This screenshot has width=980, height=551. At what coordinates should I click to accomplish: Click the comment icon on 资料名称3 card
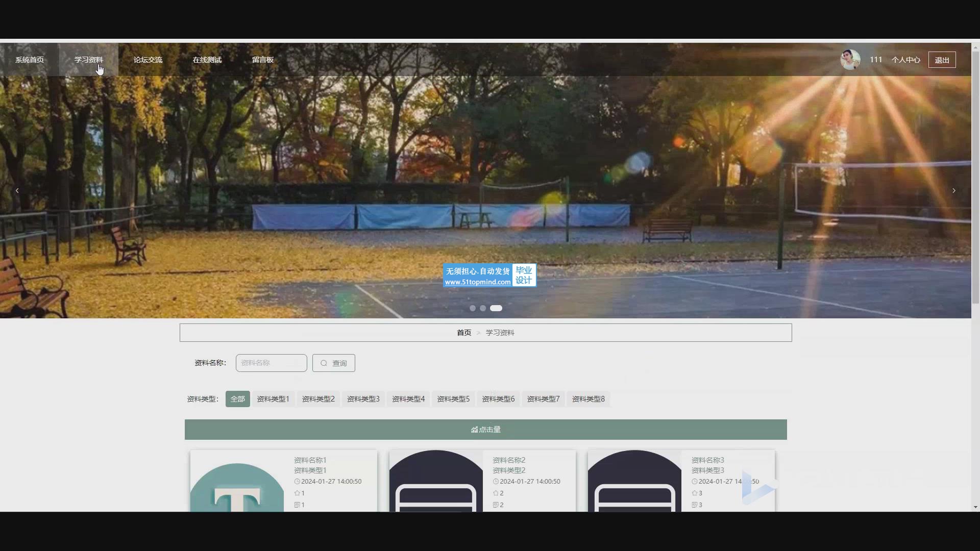[695, 505]
